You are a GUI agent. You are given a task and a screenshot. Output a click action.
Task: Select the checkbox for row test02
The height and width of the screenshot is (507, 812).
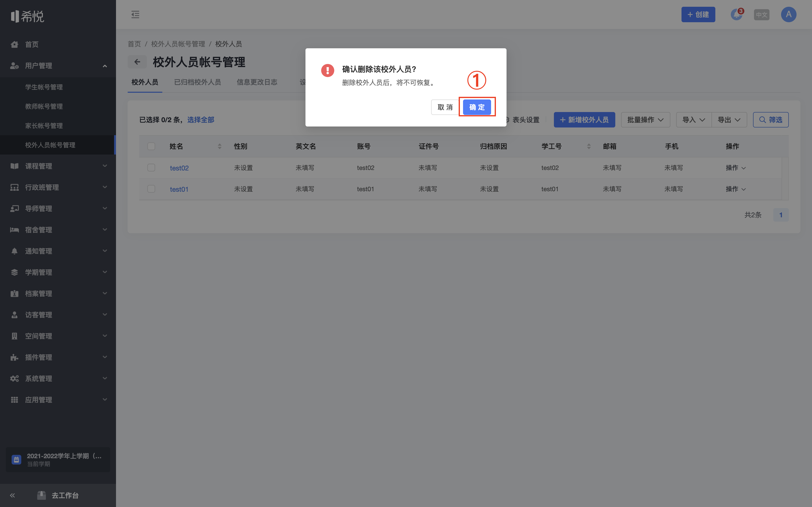click(x=151, y=168)
